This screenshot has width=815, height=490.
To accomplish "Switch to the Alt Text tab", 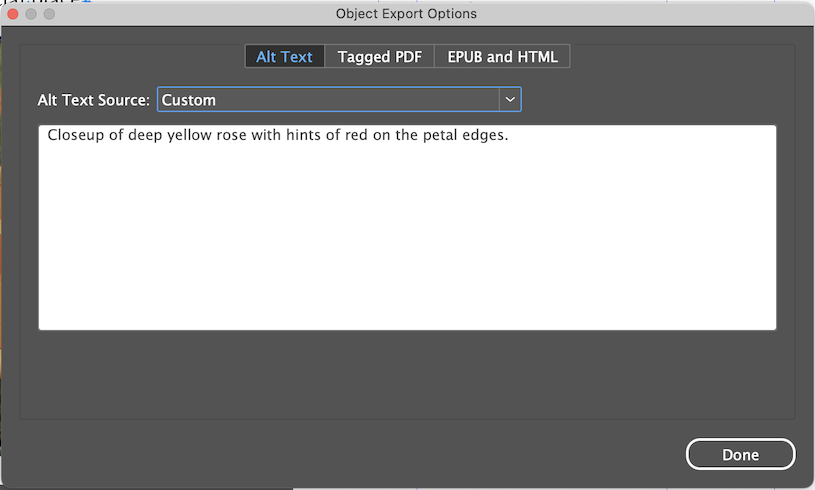I will tap(284, 56).
